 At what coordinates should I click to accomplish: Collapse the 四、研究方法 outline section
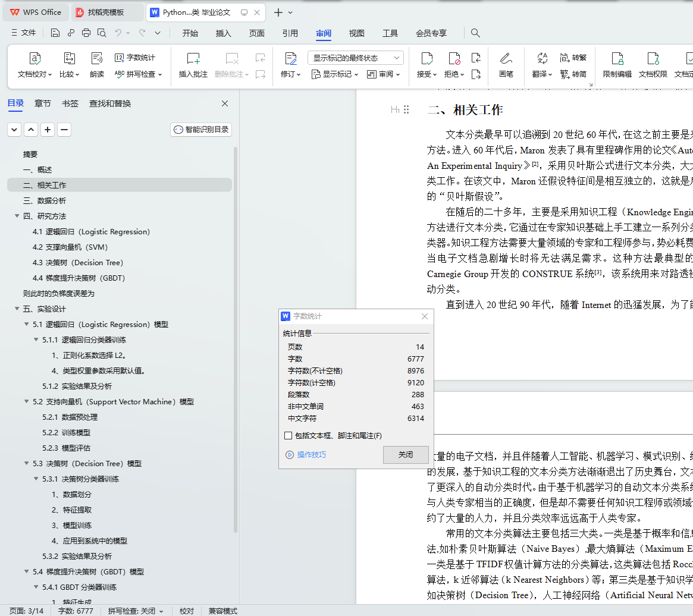pos(17,216)
